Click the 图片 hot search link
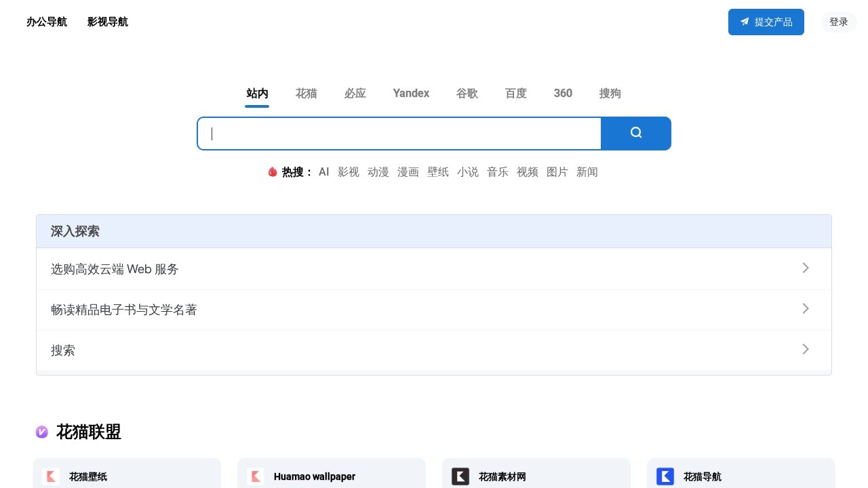 click(557, 172)
